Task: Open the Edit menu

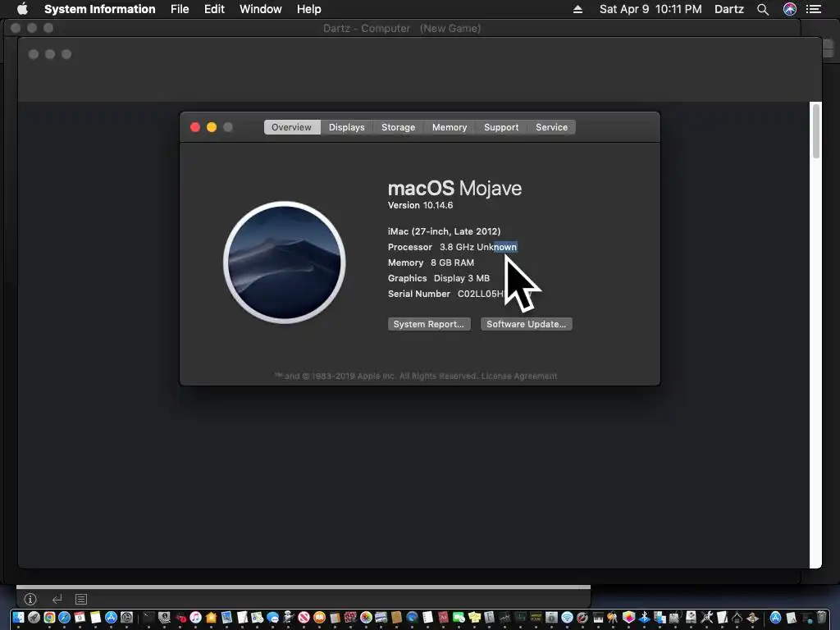Action: pyautogui.click(x=214, y=9)
